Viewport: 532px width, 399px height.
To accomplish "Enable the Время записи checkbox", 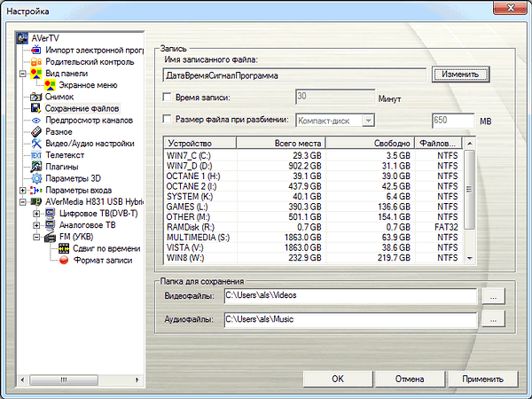I will coord(168,96).
